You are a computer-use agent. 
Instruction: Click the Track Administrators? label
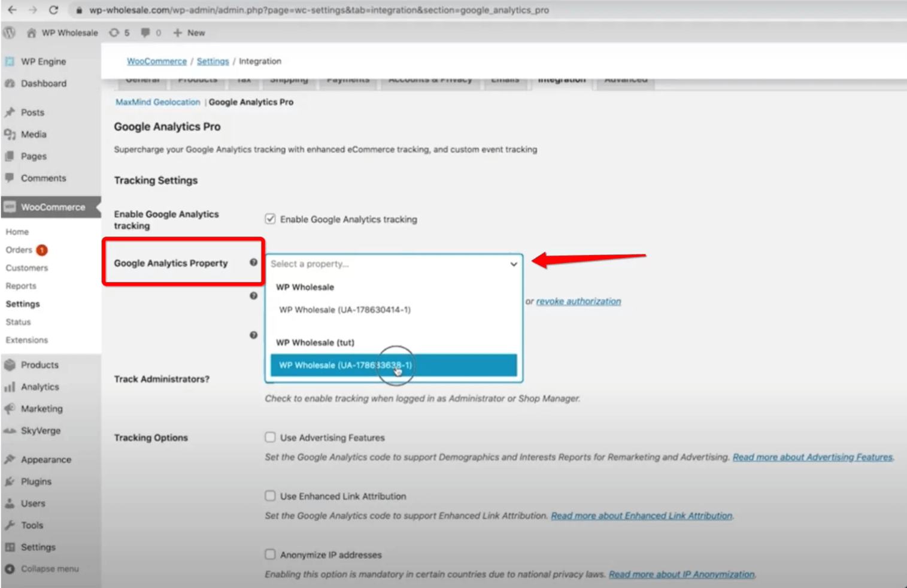coord(162,379)
